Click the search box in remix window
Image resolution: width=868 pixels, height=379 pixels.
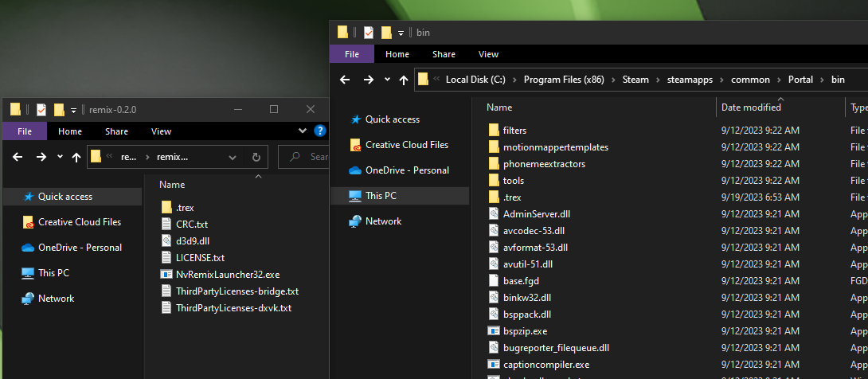click(x=315, y=157)
